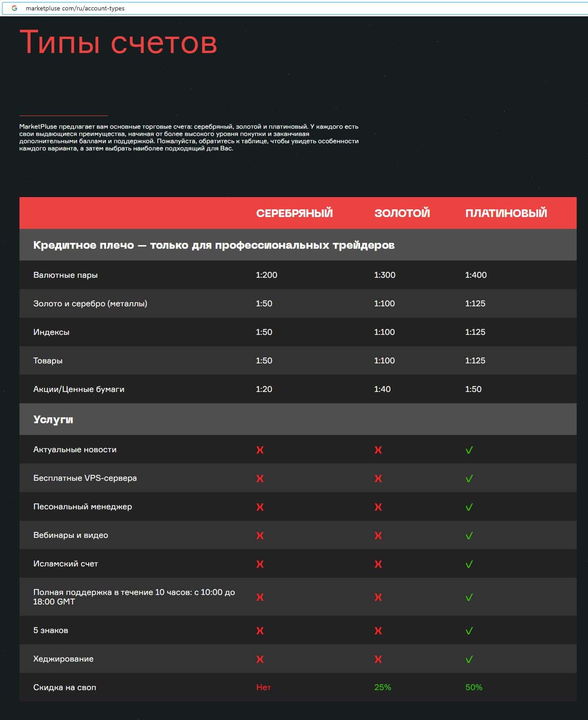Click the Серебряный red X for 5 знаков
This screenshot has width=588, height=720.
point(260,631)
